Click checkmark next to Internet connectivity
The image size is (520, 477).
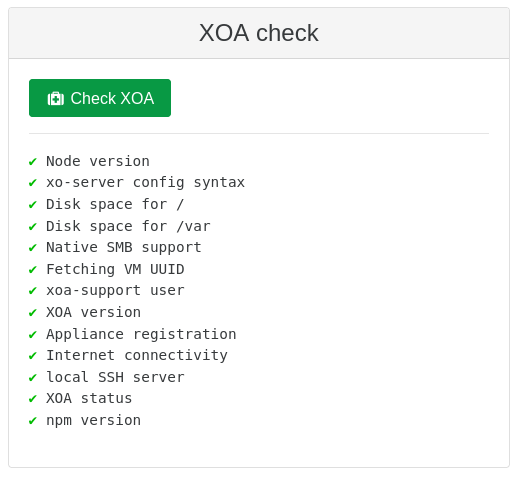33,356
